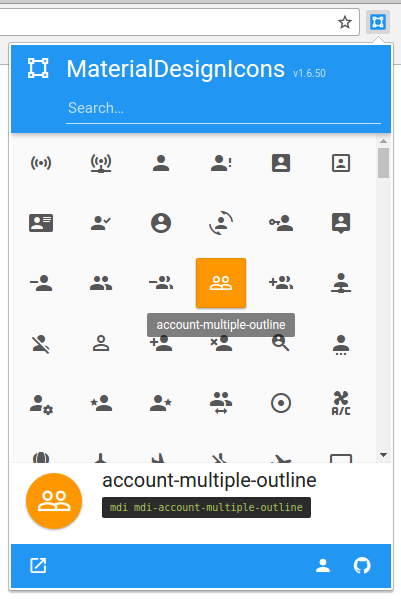Image resolution: width=401 pixels, height=599 pixels.
Task: Bookmark the page with star icon
Action: point(345,23)
